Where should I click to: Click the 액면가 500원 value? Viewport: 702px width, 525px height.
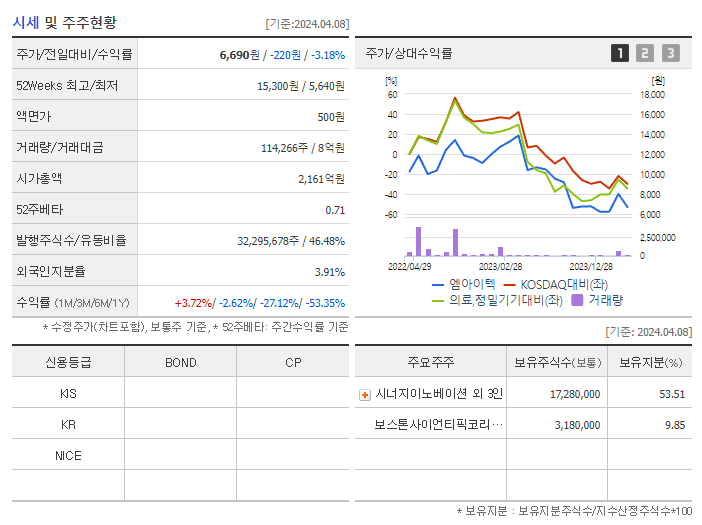coord(331,117)
